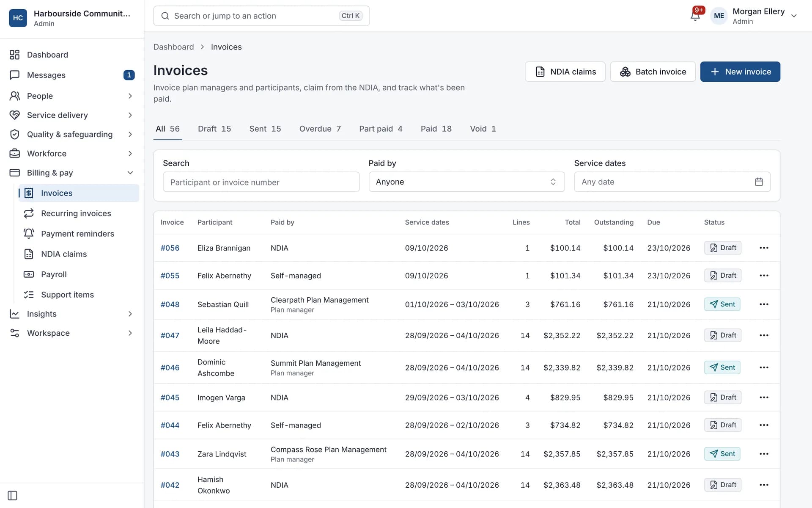Click the Batch invoice button
Screen dimensions: 812x508
[653, 72]
